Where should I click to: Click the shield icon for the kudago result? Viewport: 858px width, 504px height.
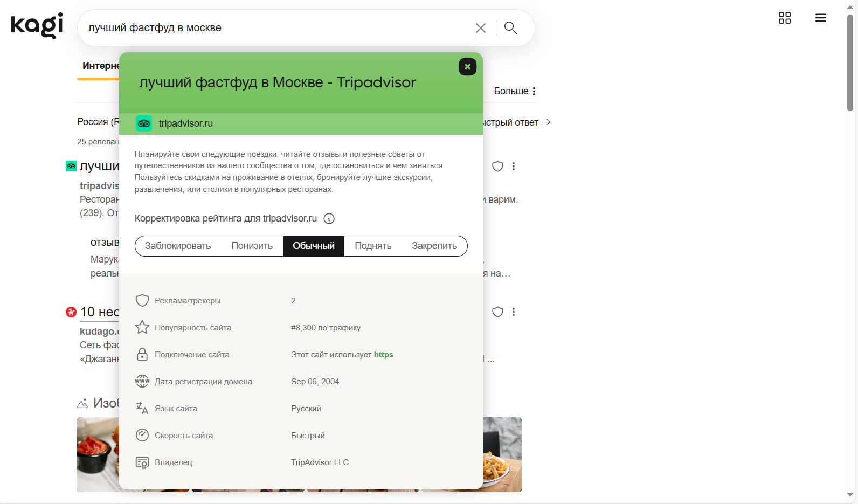click(498, 312)
